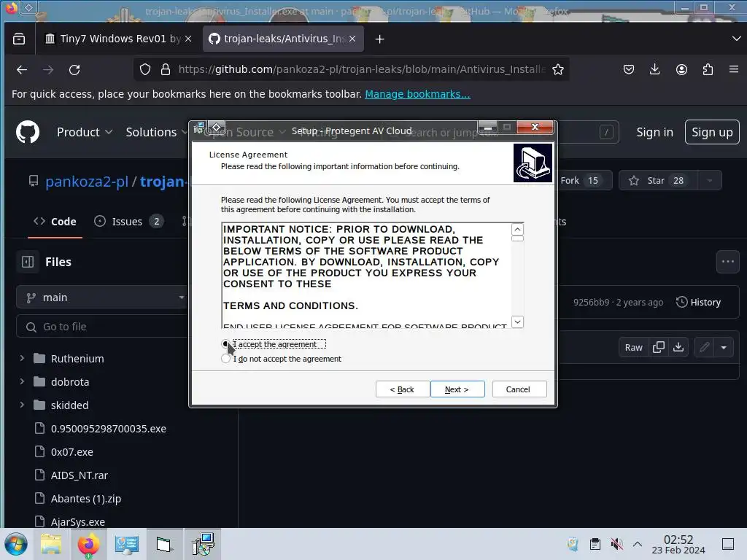The image size is (747, 560).
Task: Open the Firefox account icon
Action: click(x=682, y=69)
